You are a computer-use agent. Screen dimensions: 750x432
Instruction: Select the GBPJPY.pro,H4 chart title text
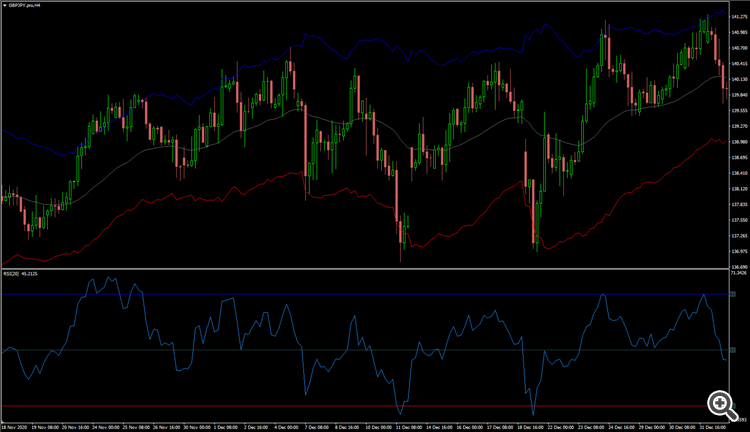coord(24,5)
